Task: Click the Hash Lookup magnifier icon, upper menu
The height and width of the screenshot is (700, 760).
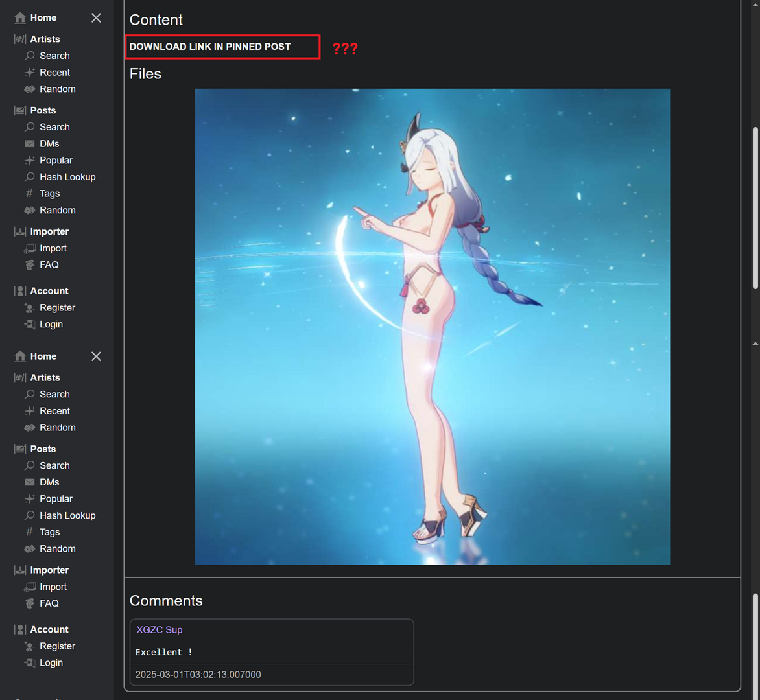Action: 30,177
